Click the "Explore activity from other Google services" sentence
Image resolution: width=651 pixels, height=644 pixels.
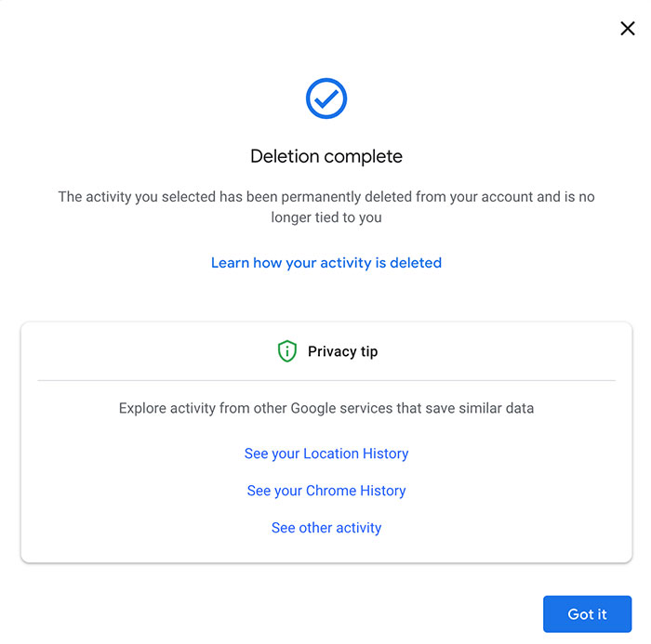point(326,408)
